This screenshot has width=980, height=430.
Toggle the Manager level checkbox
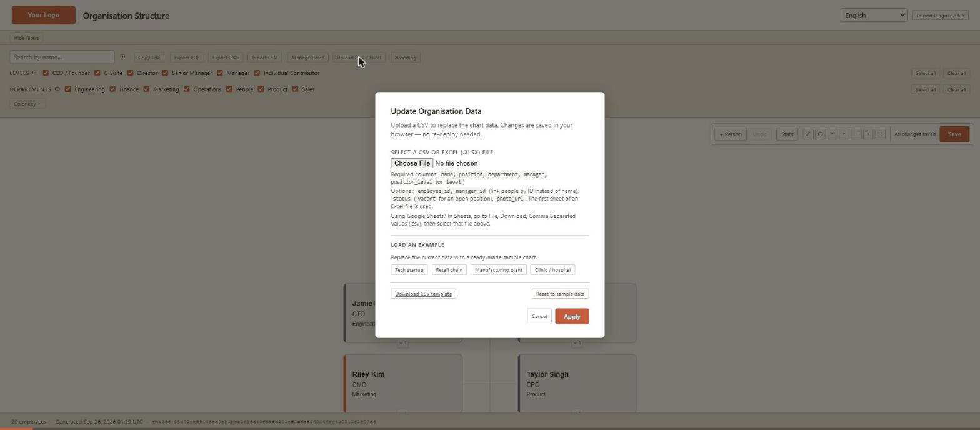220,73
